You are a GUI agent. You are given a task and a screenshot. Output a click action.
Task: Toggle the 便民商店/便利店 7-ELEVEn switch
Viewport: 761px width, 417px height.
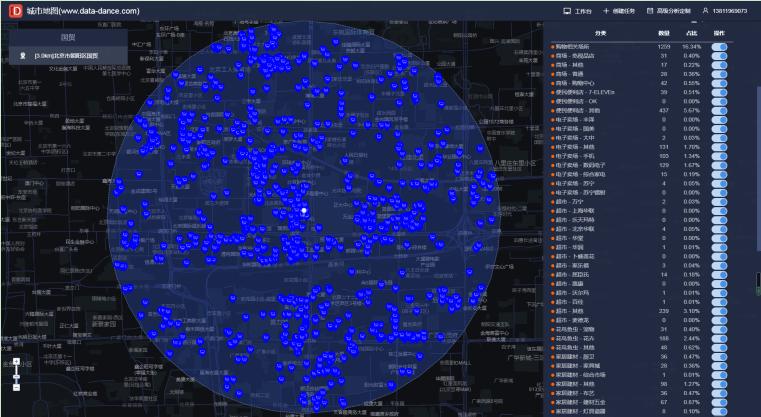click(x=719, y=91)
